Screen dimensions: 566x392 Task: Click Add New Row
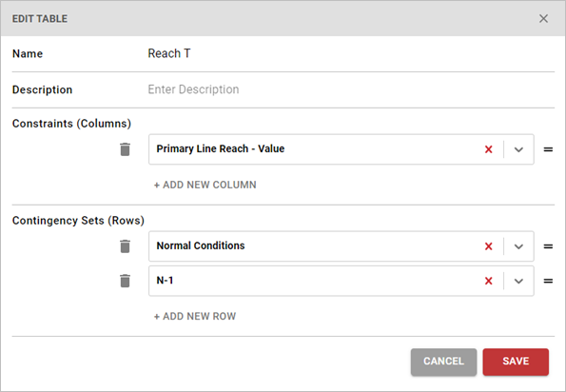195,316
